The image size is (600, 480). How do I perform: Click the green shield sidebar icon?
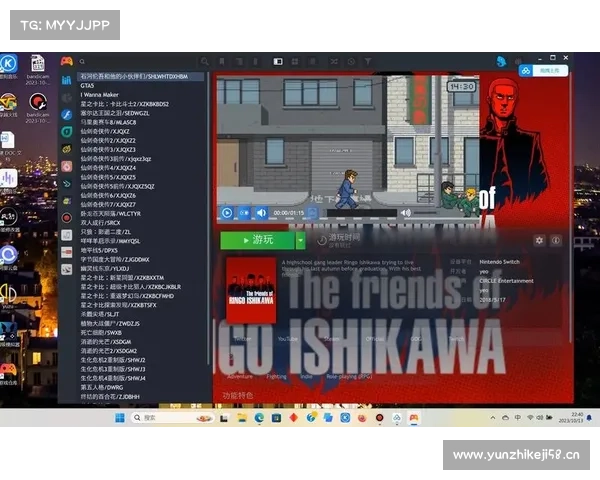point(67,132)
